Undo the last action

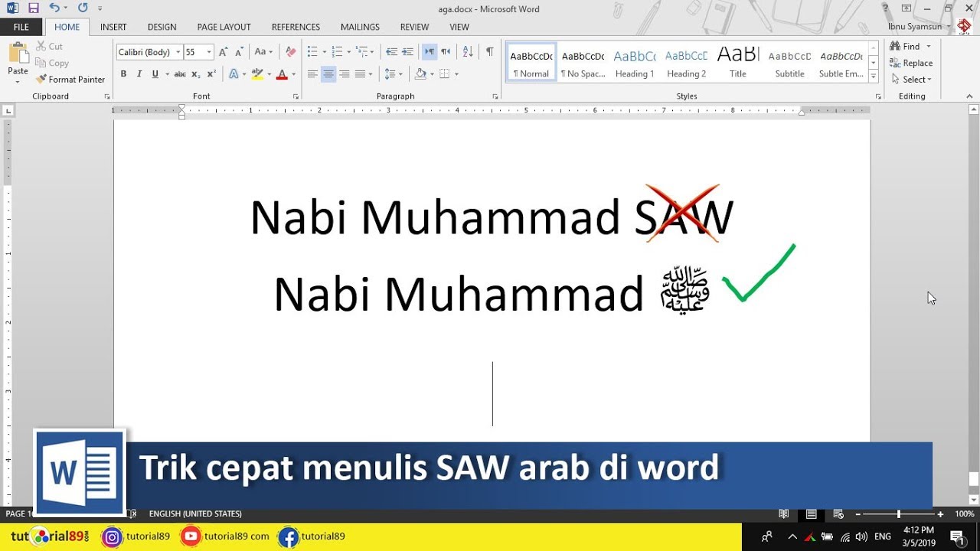tap(54, 8)
